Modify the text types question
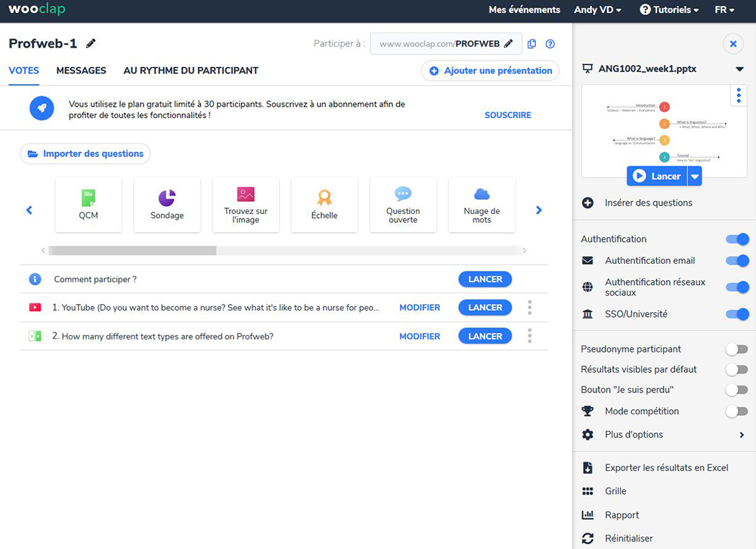This screenshot has height=549, width=756. click(420, 337)
